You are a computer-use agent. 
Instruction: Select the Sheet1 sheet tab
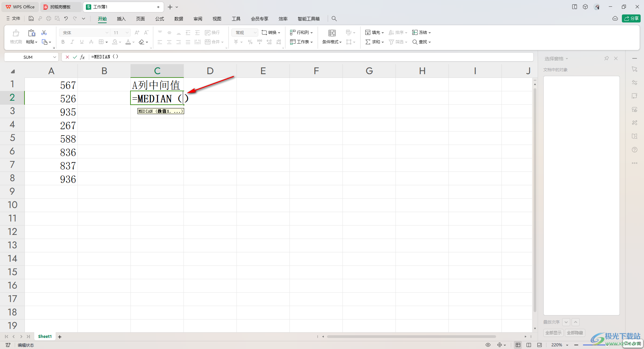point(45,337)
